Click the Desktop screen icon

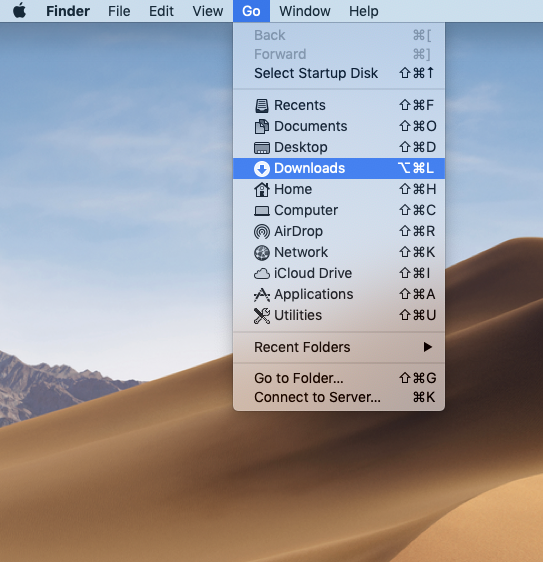coord(262,148)
